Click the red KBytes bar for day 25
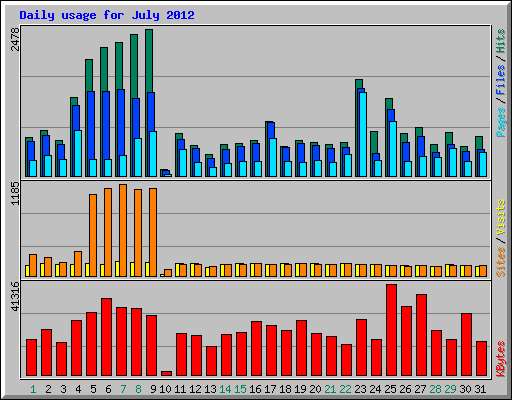Screen dimensions: 512x400 tap(391, 330)
